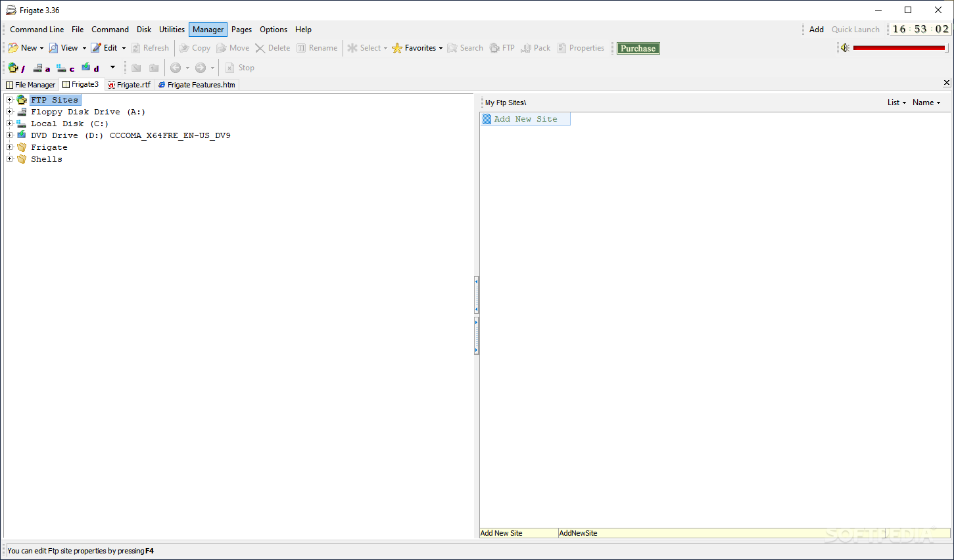
Task: Click the Edit toolbar button
Action: click(x=104, y=48)
